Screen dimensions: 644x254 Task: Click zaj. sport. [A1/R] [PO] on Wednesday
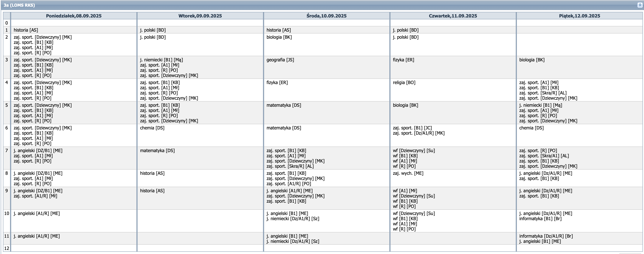(x=289, y=184)
